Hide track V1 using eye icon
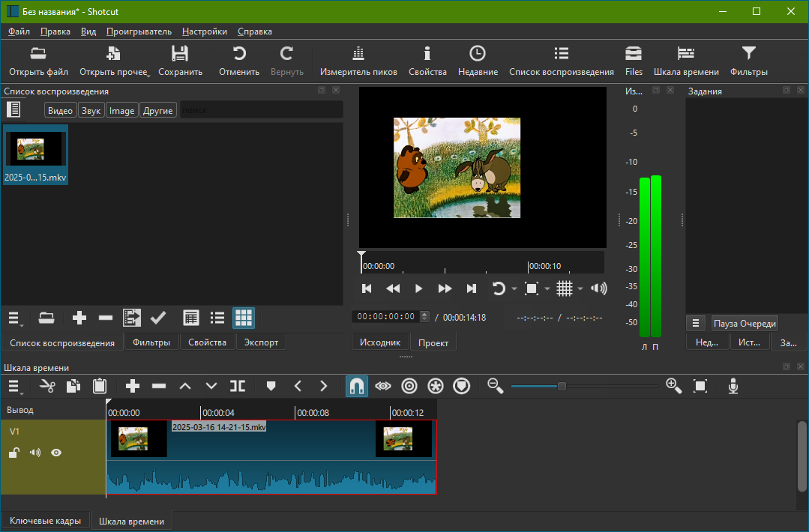 coord(56,453)
